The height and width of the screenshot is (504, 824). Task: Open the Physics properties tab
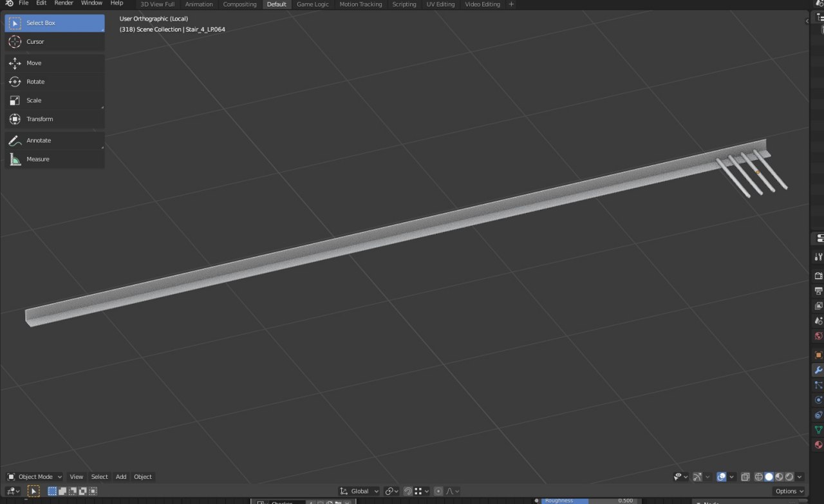pyautogui.click(x=818, y=400)
